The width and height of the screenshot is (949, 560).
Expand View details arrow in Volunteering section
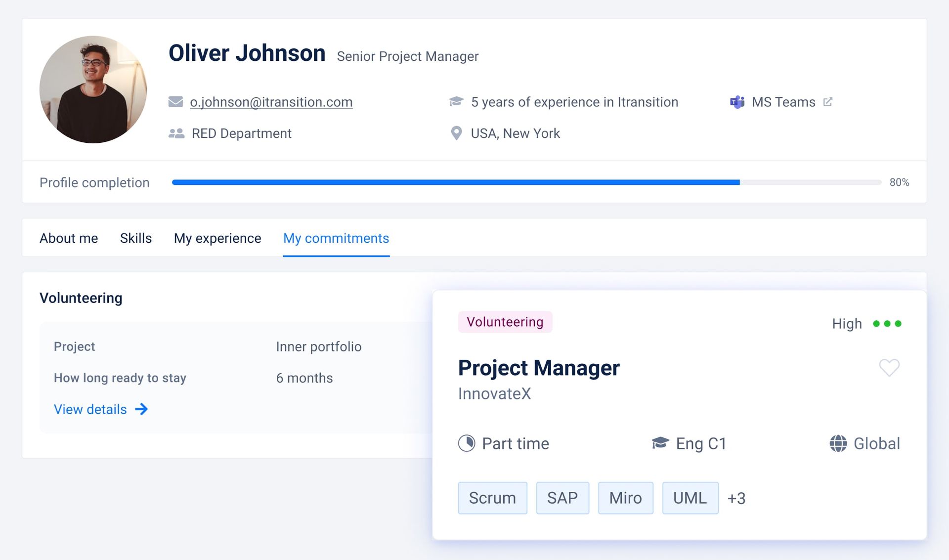click(x=143, y=409)
